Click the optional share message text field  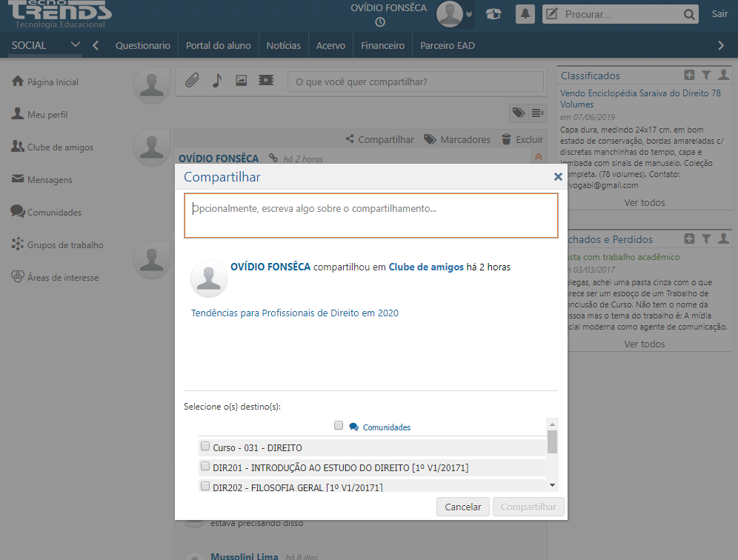pyautogui.click(x=370, y=216)
